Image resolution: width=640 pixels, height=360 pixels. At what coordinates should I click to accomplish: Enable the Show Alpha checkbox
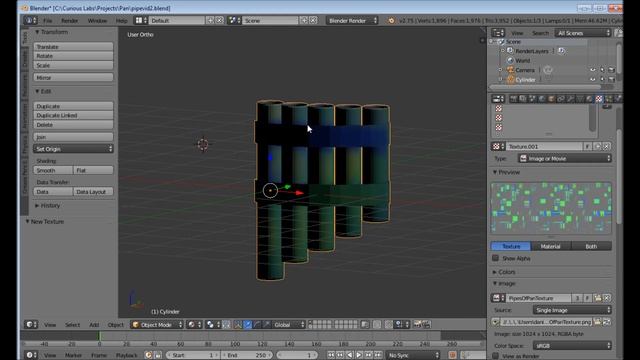(x=496, y=258)
